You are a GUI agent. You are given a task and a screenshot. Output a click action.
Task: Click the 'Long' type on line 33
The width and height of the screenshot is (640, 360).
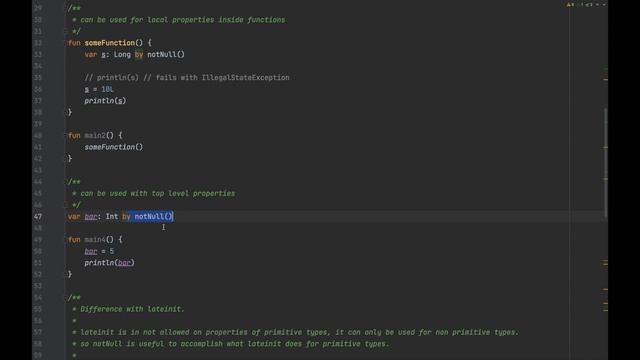tap(122, 54)
